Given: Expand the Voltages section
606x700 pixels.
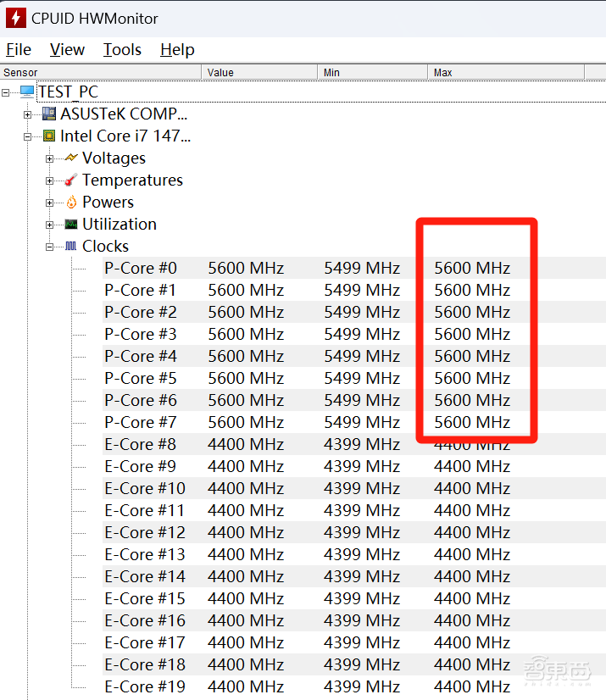Looking at the screenshot, I should pos(50,158).
